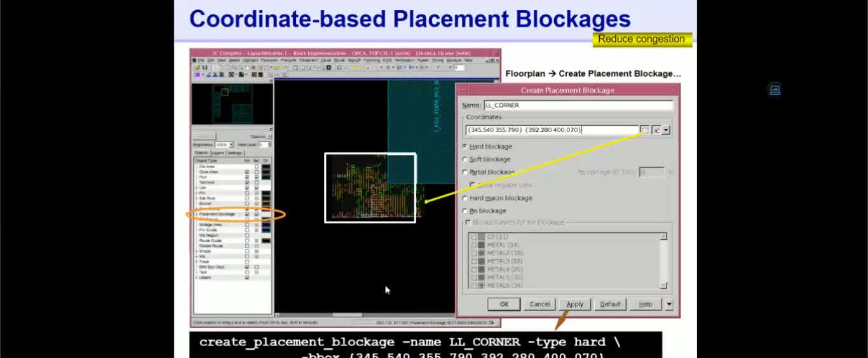The height and width of the screenshot is (358, 868).
Task: Click the draw-rectangle icon beside Coordinates field
Action: click(x=645, y=130)
